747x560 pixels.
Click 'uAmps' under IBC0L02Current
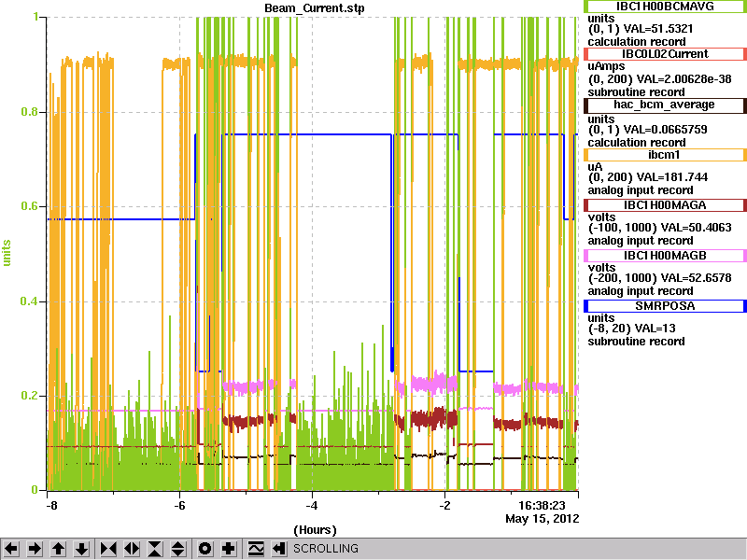coord(606,66)
